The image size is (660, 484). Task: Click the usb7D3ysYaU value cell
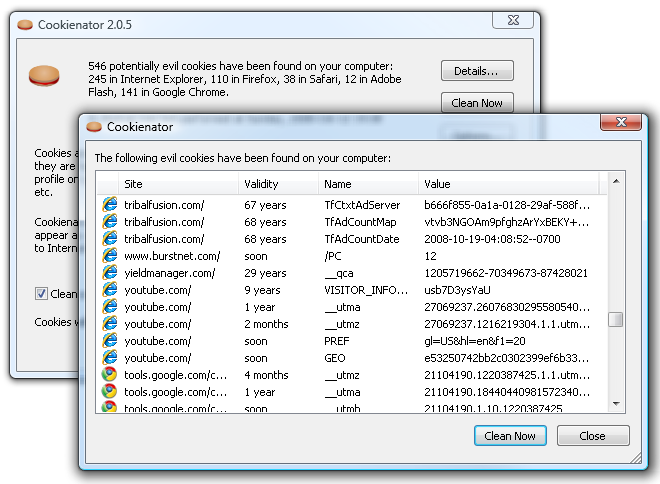pyautogui.click(x=457, y=290)
